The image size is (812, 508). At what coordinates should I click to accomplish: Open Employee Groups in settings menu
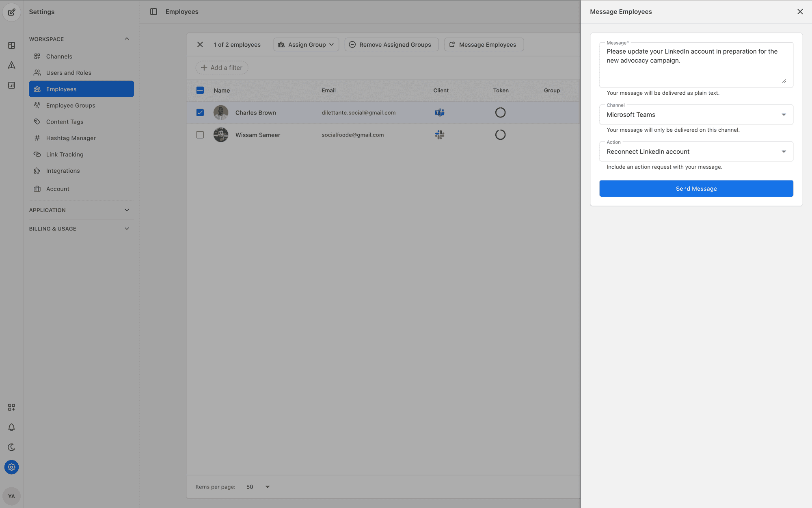pyautogui.click(x=71, y=105)
